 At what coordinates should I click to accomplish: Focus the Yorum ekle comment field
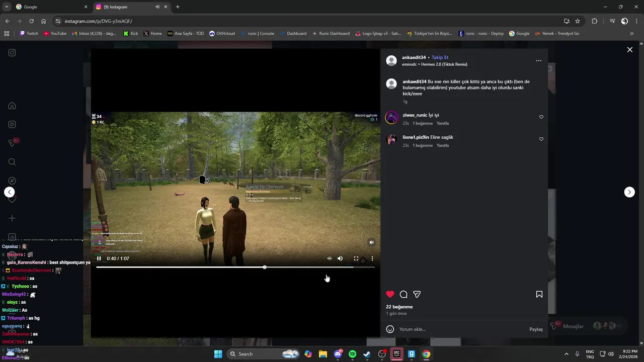462,329
